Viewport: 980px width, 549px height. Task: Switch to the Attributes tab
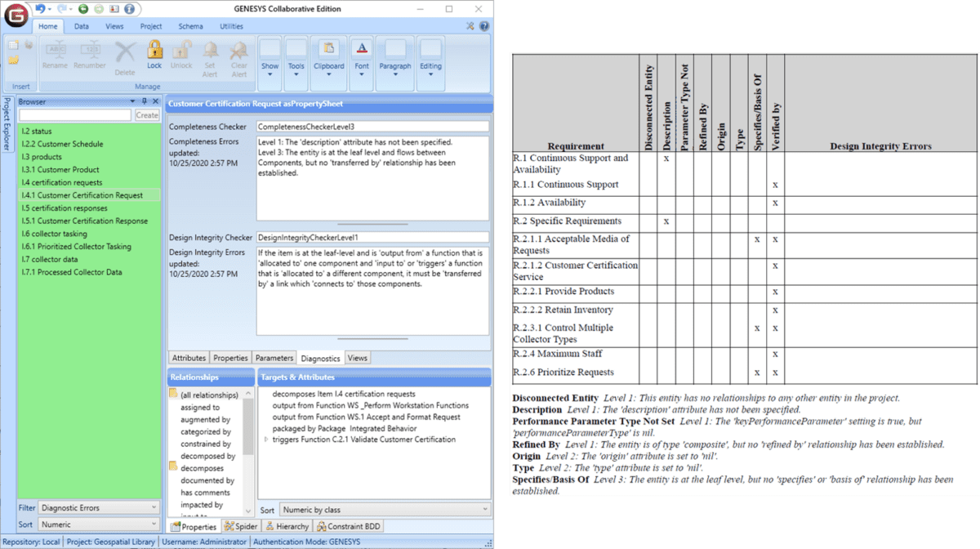(189, 357)
